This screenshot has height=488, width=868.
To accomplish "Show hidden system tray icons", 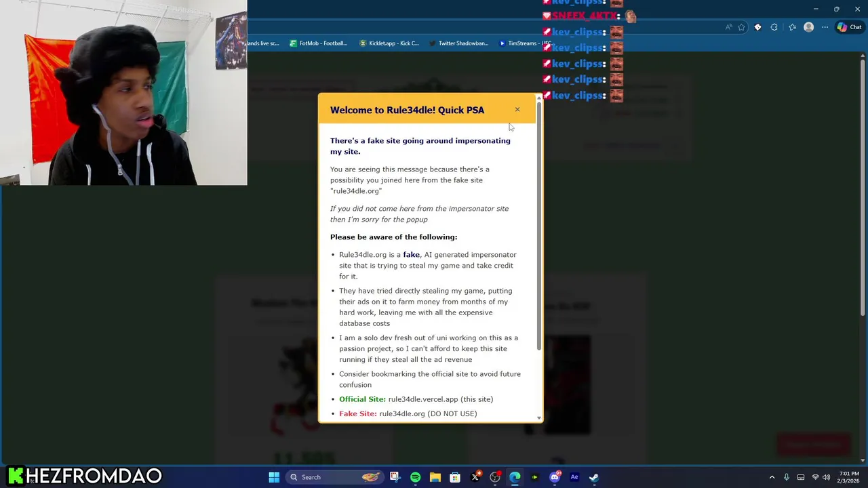I will 772,477.
